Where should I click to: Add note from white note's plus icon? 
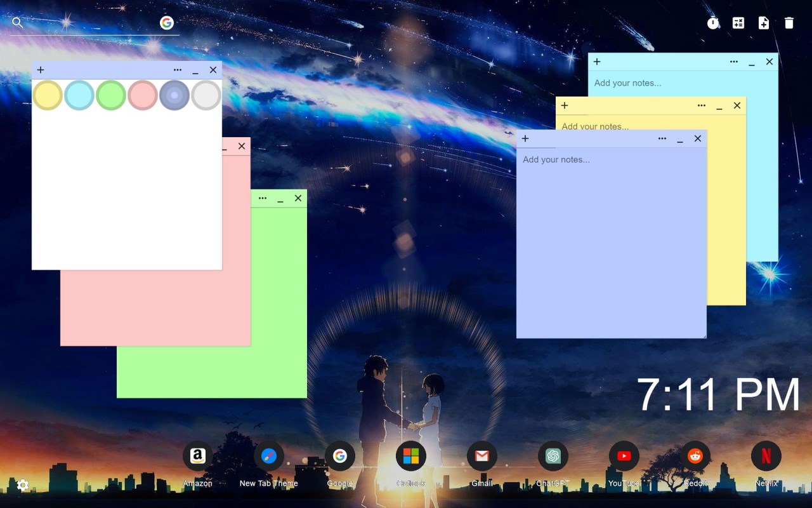(x=41, y=70)
